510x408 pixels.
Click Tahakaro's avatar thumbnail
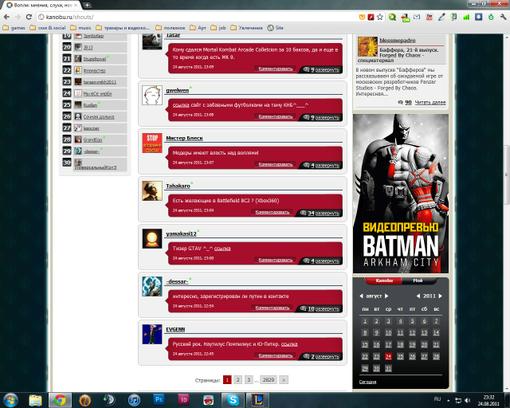152,191
